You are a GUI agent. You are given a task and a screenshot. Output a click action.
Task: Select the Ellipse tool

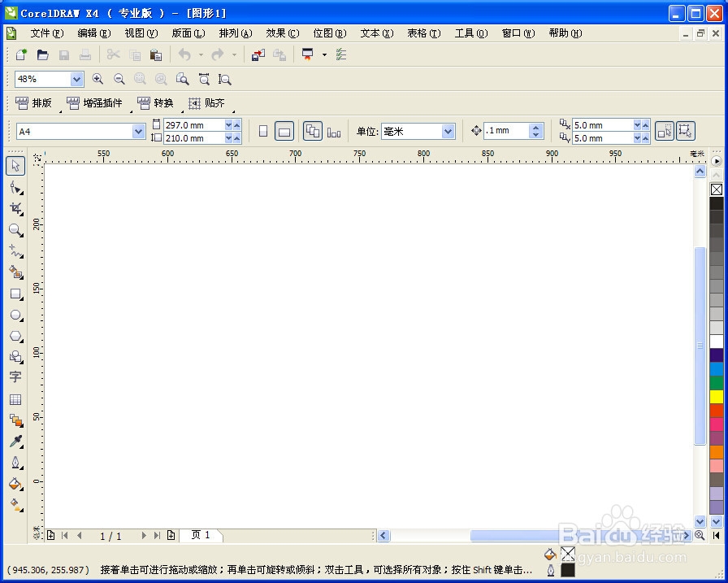[15, 315]
